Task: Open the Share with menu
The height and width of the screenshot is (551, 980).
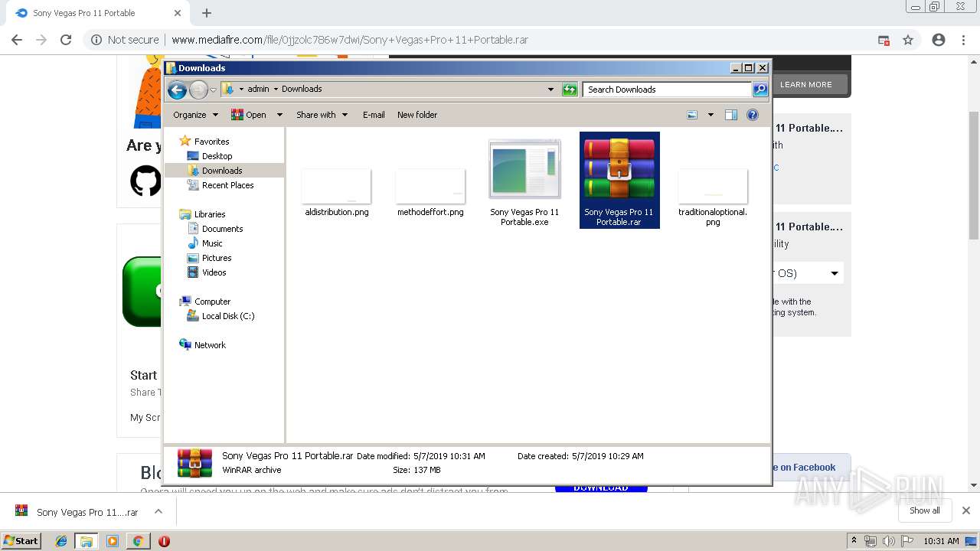Action: tap(322, 115)
